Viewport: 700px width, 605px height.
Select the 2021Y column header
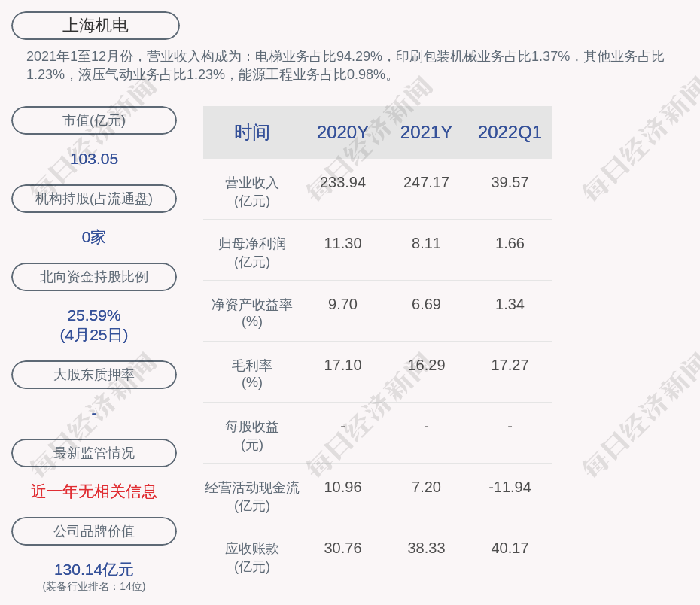pos(426,132)
